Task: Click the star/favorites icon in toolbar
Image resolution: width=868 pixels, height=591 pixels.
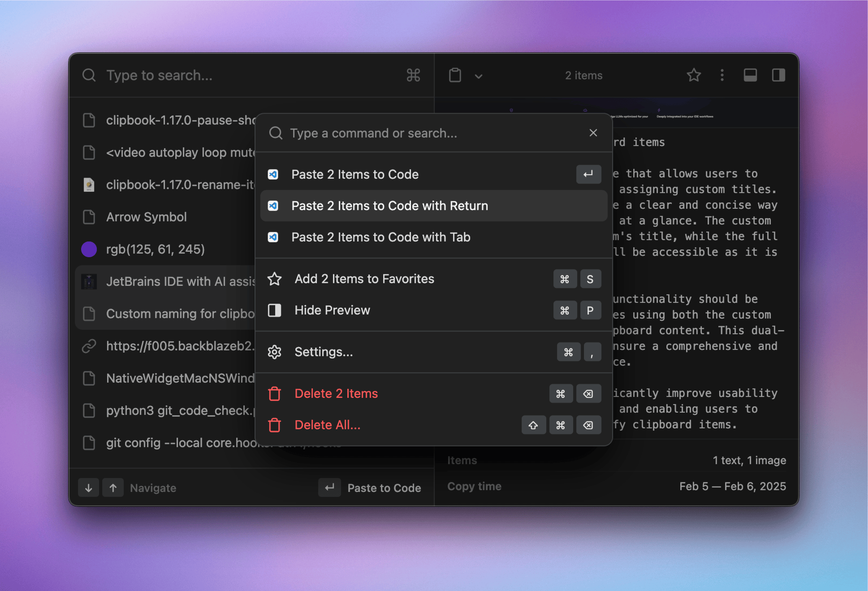Action: tap(694, 75)
